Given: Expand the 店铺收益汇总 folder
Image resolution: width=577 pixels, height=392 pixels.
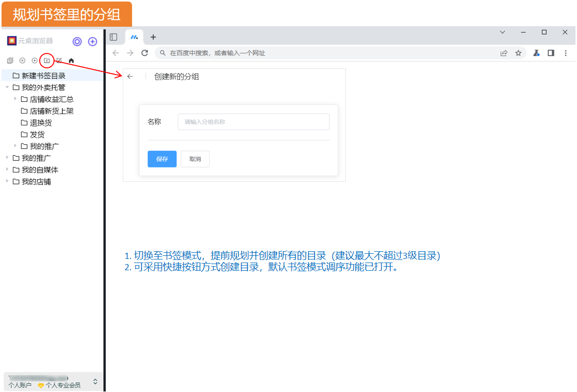Looking at the screenshot, I should pos(15,99).
